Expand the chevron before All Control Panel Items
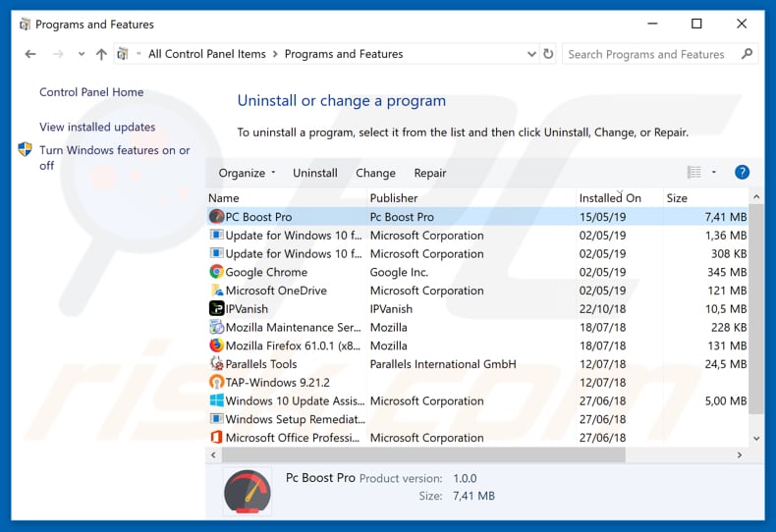 [139, 53]
